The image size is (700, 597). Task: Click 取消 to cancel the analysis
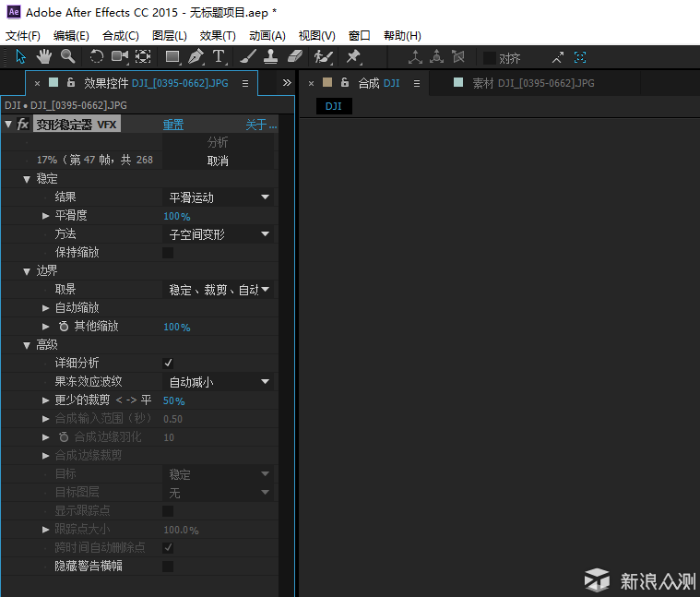(218, 161)
